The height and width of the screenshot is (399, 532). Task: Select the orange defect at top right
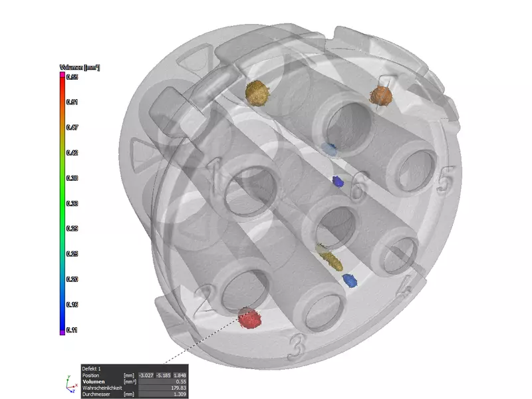click(382, 96)
